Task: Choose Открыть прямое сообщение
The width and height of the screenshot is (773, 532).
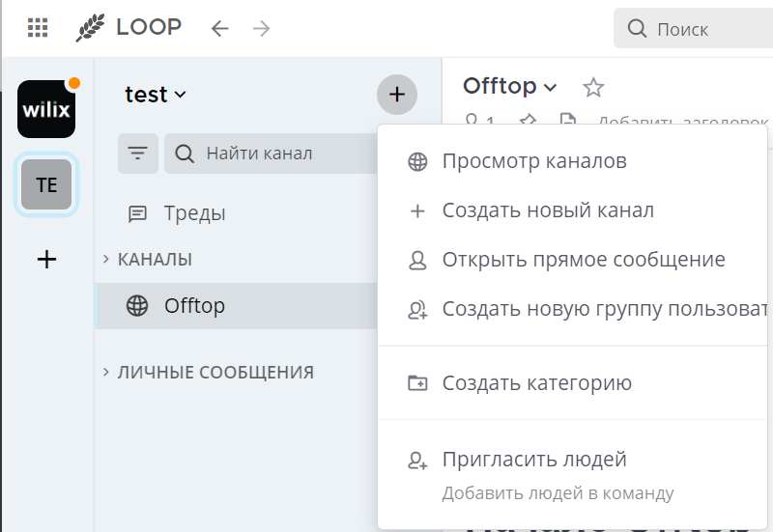Action: click(x=573, y=260)
